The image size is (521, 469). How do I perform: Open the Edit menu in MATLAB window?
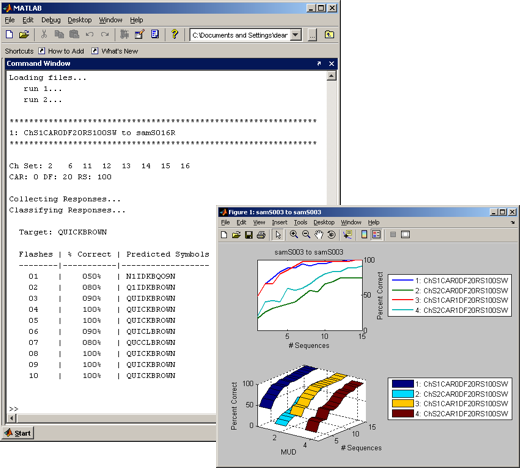(28, 20)
